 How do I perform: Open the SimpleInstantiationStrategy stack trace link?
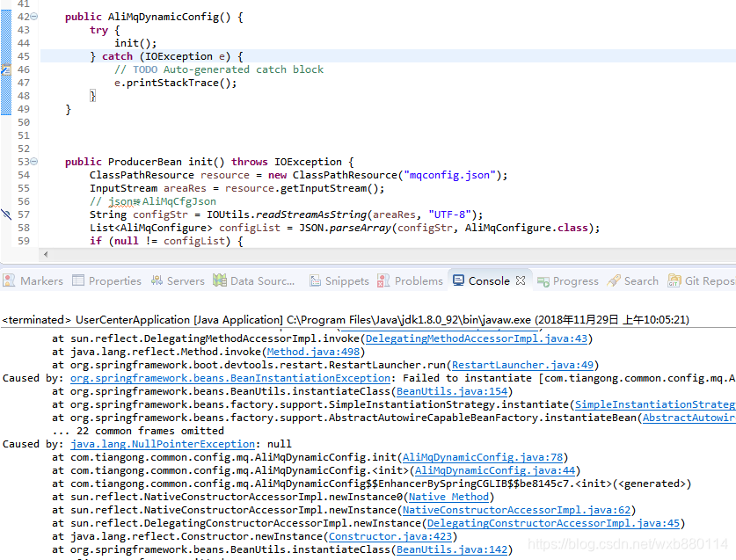pyautogui.click(x=655, y=404)
